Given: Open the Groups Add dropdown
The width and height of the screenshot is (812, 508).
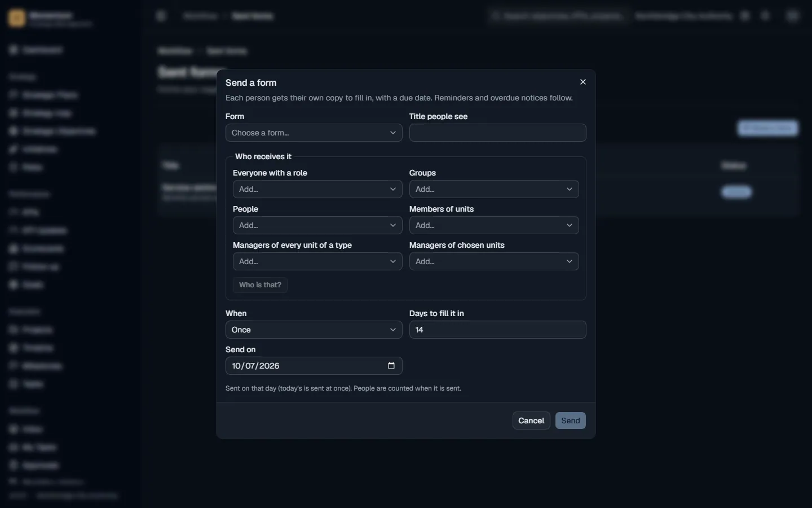Looking at the screenshot, I should 494,189.
